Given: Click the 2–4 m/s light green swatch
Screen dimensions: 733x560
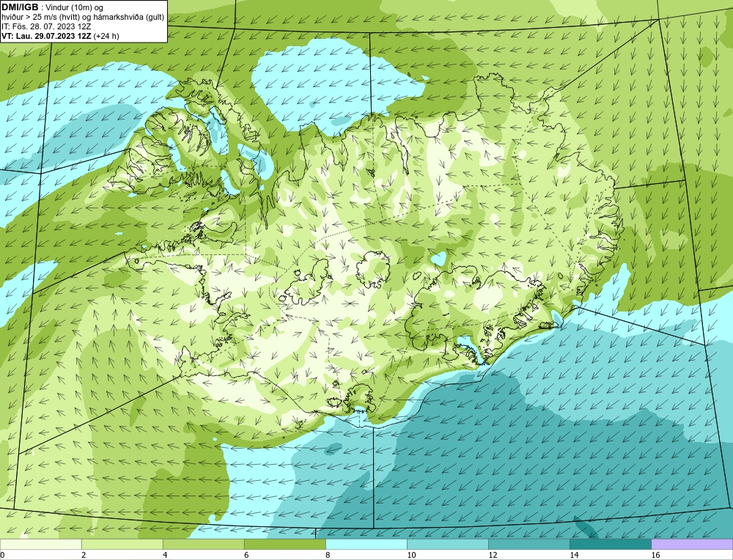Looking at the screenshot, I should coord(122,544).
